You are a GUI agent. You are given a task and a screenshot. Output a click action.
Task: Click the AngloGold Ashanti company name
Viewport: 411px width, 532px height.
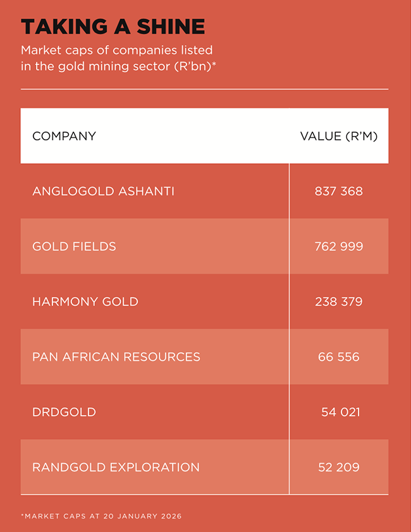[x=103, y=191]
